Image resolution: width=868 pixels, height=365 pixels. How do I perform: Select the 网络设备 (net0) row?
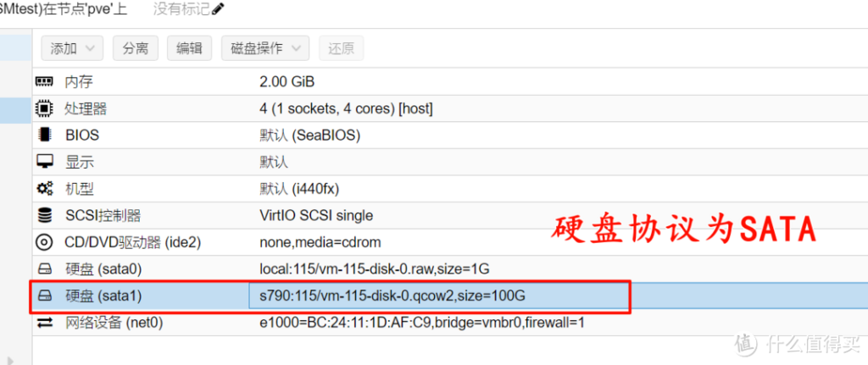[x=450, y=323]
